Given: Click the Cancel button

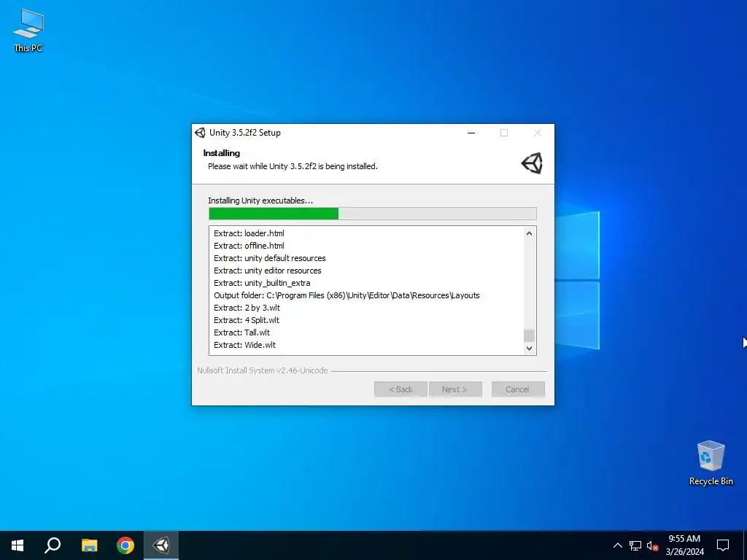Looking at the screenshot, I should (518, 389).
